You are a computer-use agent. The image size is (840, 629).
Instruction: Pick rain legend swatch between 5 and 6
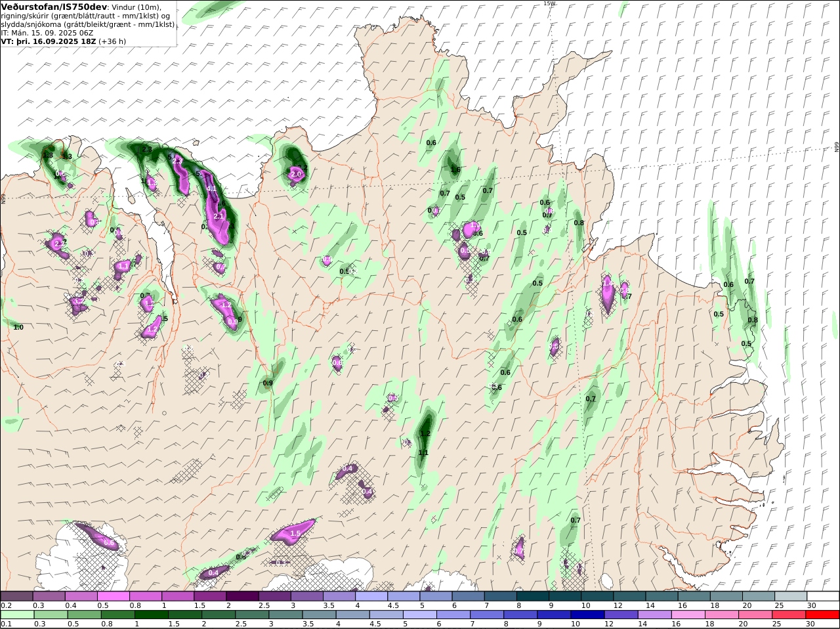coord(419,615)
